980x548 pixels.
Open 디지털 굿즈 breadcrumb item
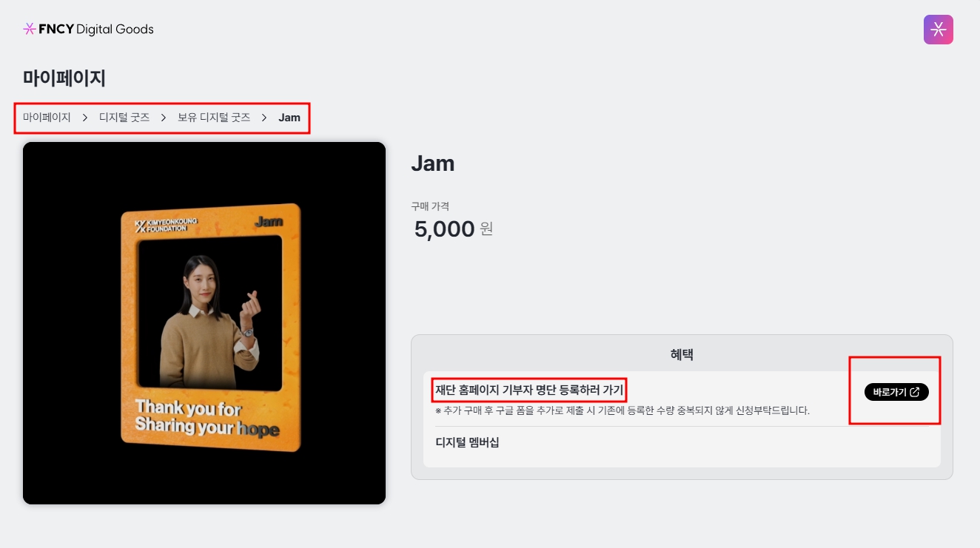(x=124, y=118)
